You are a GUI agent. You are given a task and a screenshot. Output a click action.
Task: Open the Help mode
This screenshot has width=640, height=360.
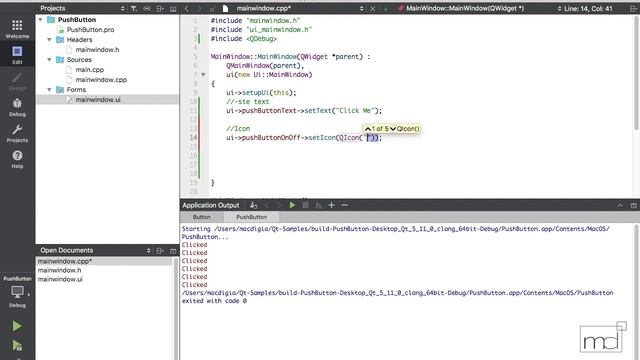[17, 159]
